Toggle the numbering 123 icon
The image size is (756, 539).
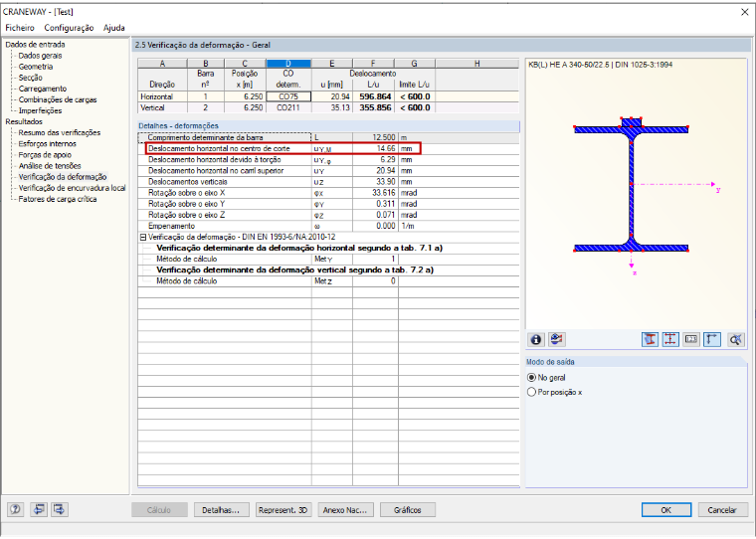tap(691, 339)
